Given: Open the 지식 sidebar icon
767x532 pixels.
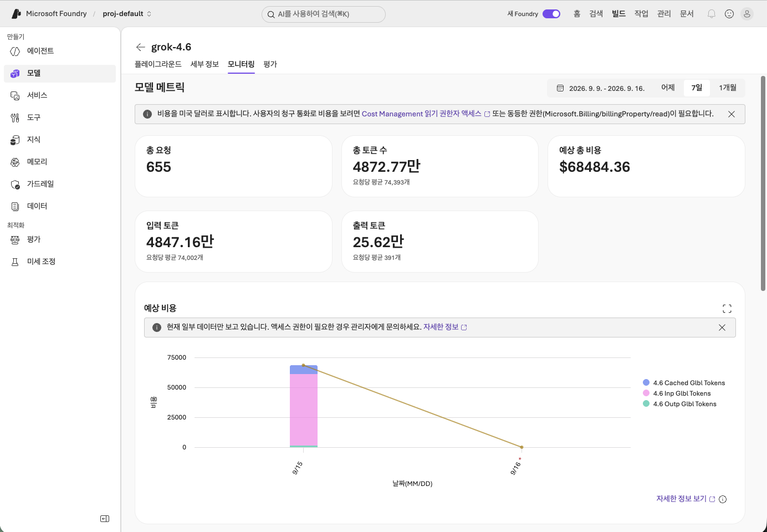Looking at the screenshot, I should [15, 140].
